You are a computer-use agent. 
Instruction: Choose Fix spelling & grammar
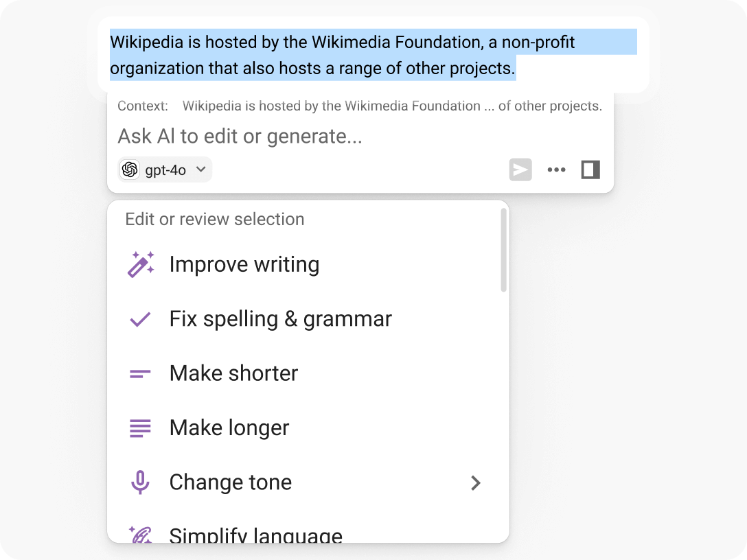pos(280,319)
